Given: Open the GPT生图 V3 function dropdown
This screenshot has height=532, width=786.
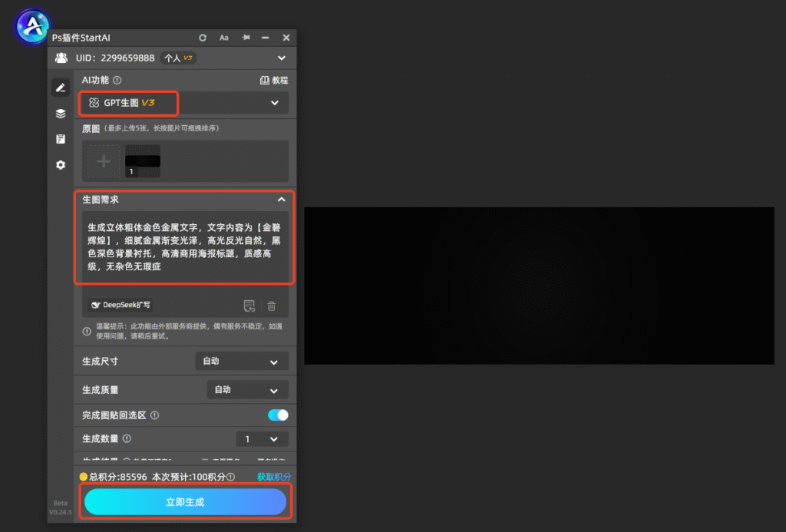Looking at the screenshot, I should pyautogui.click(x=184, y=103).
